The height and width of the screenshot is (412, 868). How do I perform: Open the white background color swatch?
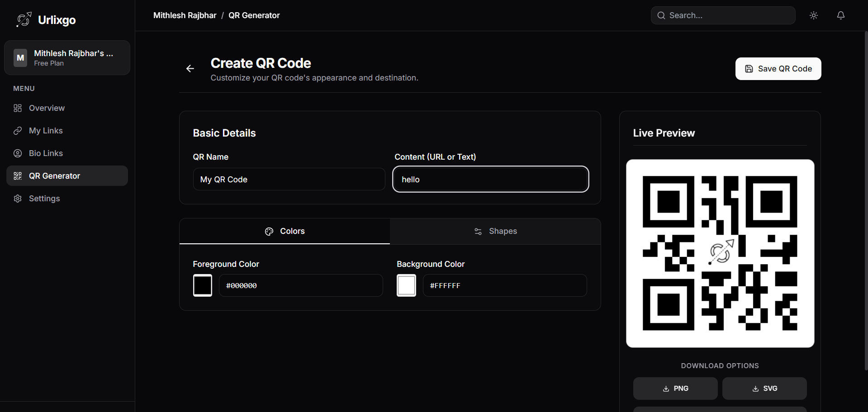pyautogui.click(x=406, y=285)
